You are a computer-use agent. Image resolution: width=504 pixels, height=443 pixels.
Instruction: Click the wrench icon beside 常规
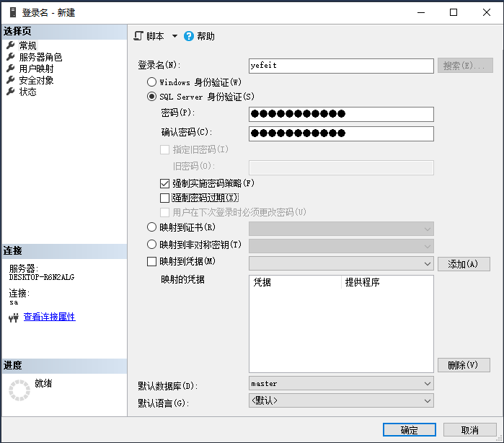tap(11, 45)
